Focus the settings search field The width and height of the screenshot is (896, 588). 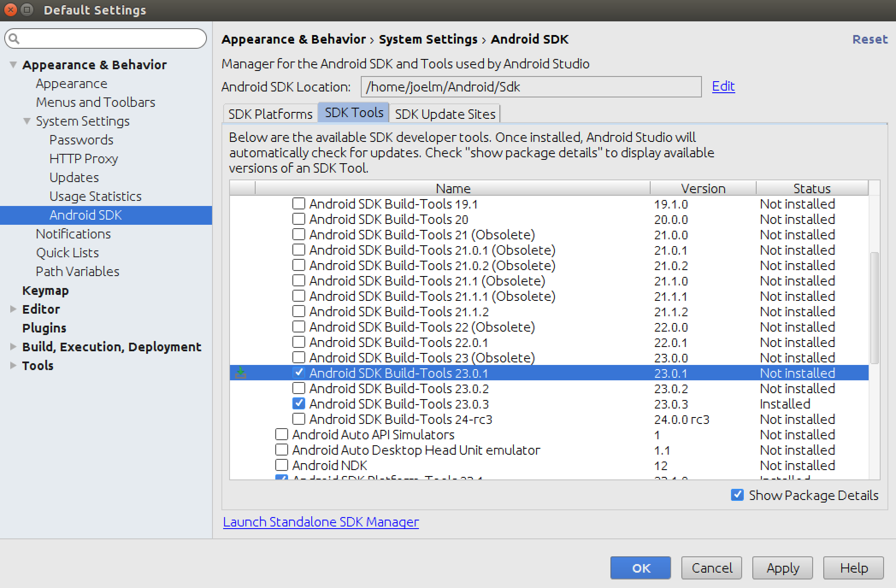(111, 39)
